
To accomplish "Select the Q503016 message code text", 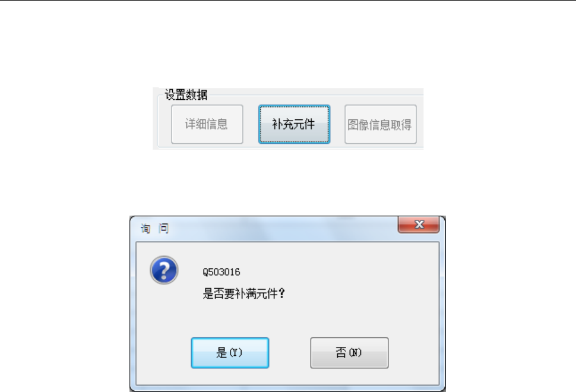I will (221, 272).
